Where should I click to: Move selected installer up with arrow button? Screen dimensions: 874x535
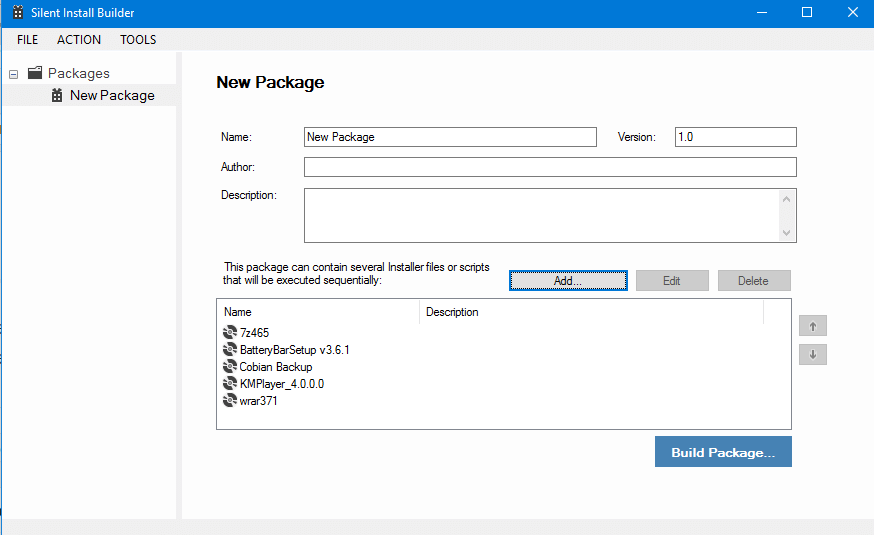[x=813, y=326]
